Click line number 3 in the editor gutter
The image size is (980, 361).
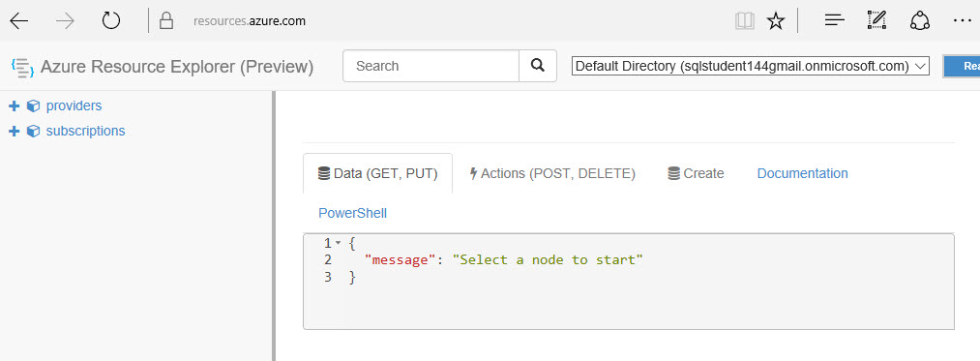click(328, 277)
